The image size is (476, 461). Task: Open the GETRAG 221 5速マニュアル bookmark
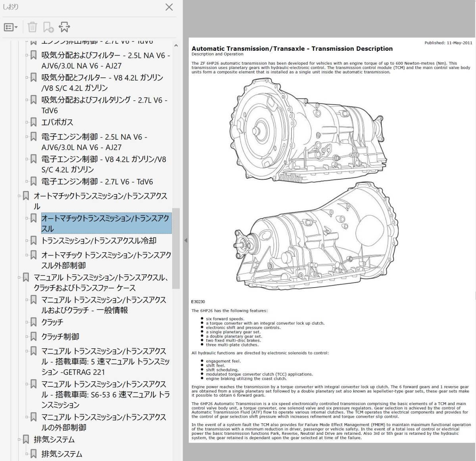(x=105, y=361)
